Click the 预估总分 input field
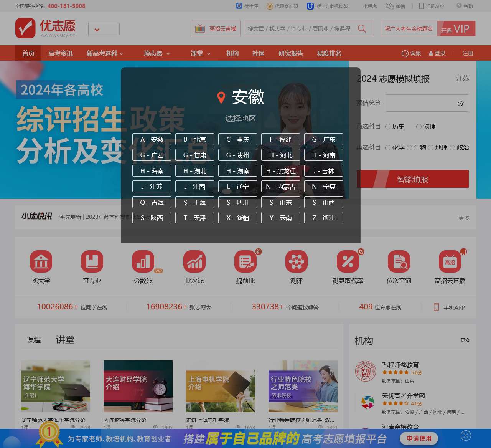 pyautogui.click(x=427, y=103)
